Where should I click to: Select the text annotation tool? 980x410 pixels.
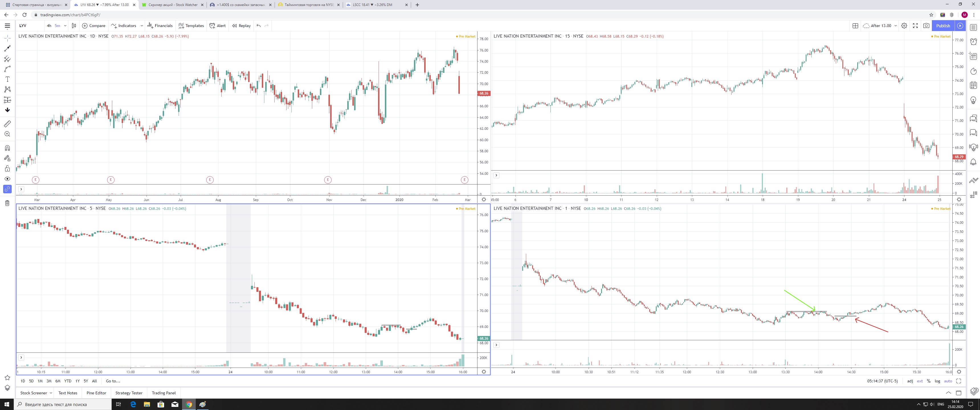tap(7, 79)
